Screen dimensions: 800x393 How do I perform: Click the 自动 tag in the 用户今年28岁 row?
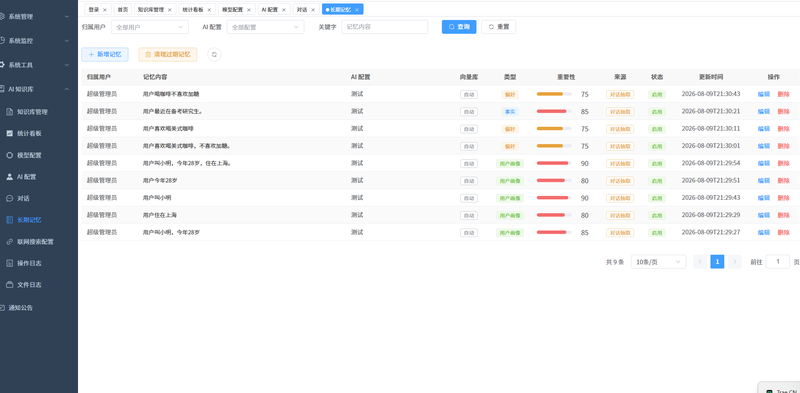469,181
